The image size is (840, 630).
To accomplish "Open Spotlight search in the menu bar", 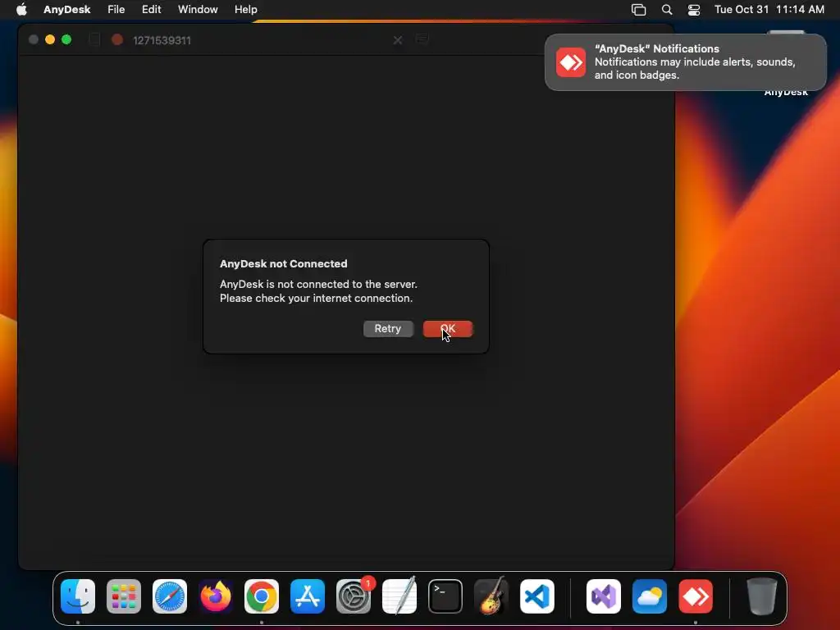I will click(667, 10).
